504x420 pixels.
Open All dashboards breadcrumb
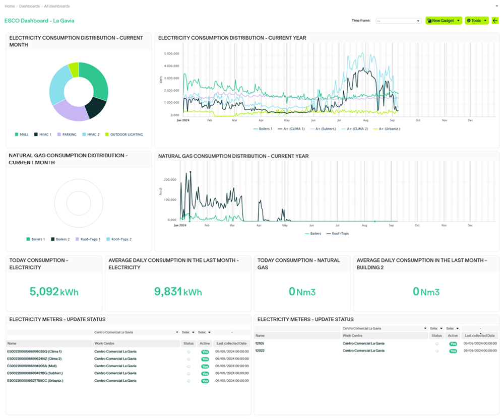click(x=57, y=6)
